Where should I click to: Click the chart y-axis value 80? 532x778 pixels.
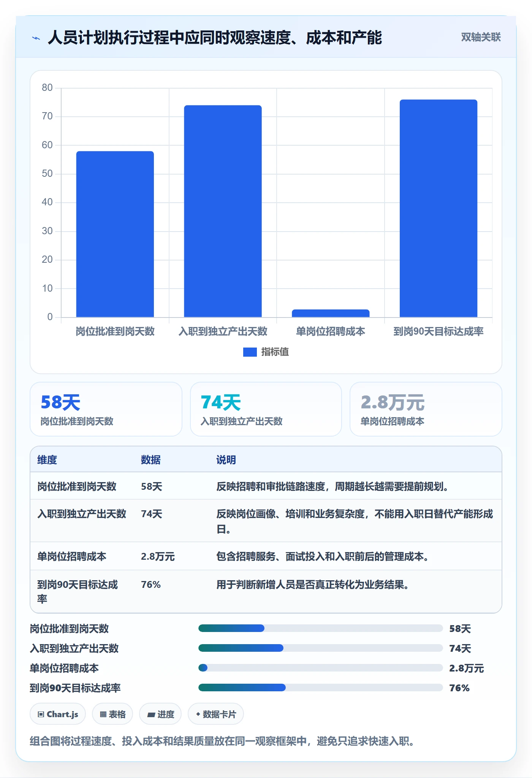(x=47, y=88)
